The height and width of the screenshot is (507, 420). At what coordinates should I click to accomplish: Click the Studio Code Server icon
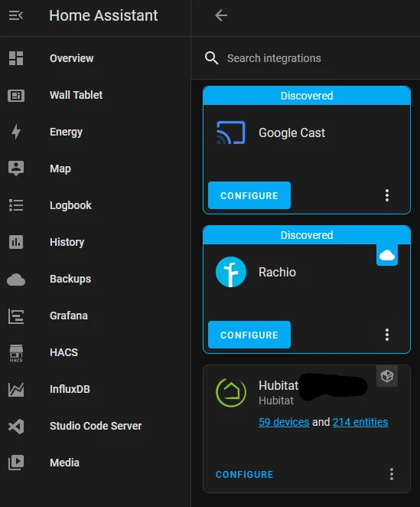(16, 426)
